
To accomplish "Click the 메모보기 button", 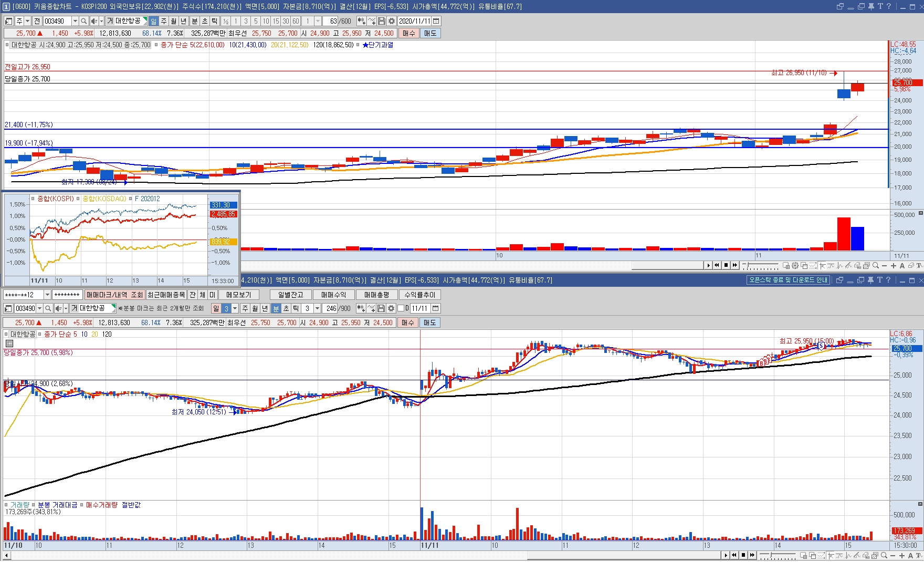I will (239, 295).
